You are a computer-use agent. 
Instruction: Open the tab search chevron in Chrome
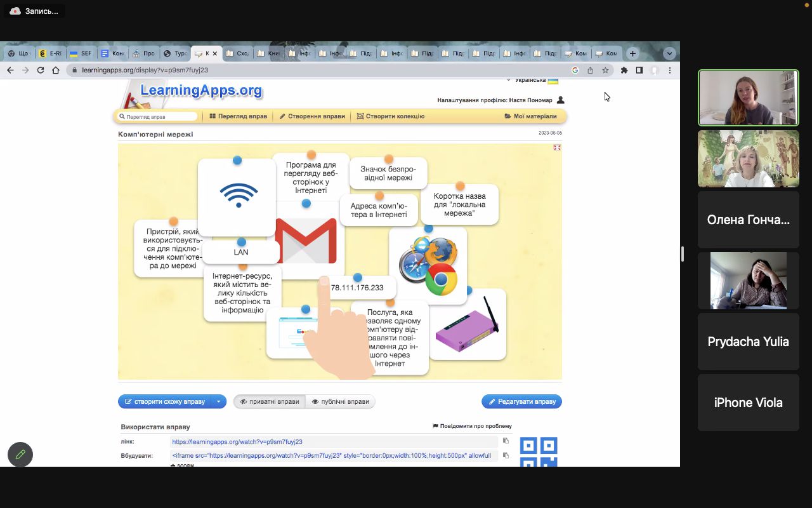tap(669, 53)
